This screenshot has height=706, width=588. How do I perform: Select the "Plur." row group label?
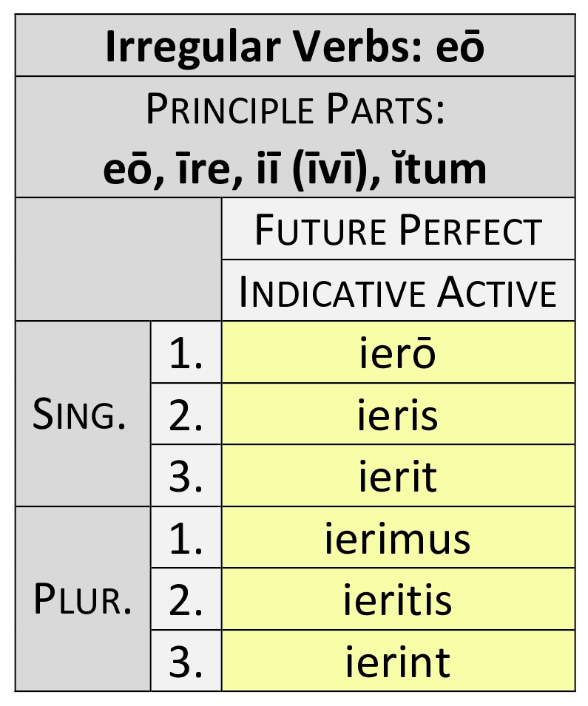pyautogui.click(x=82, y=600)
